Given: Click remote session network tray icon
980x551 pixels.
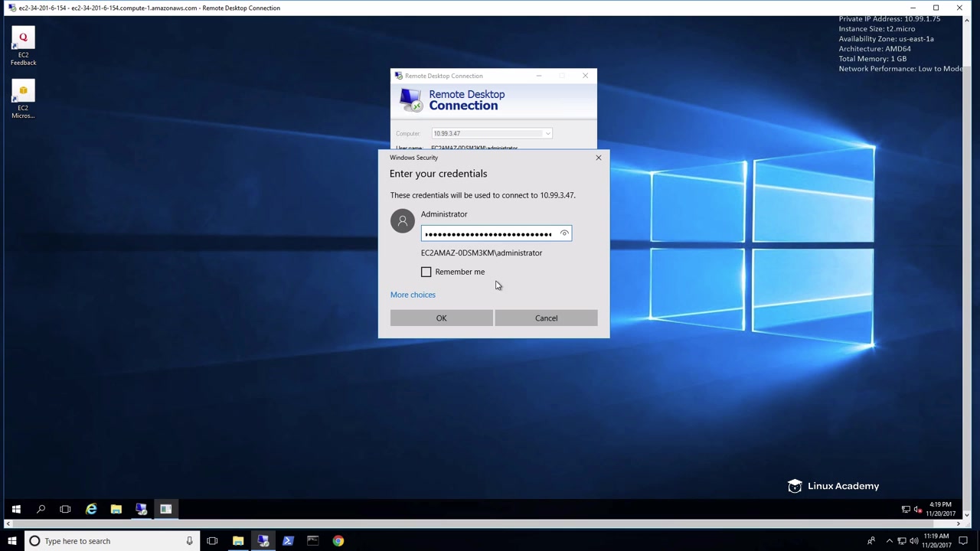Looking at the screenshot, I should (x=906, y=509).
